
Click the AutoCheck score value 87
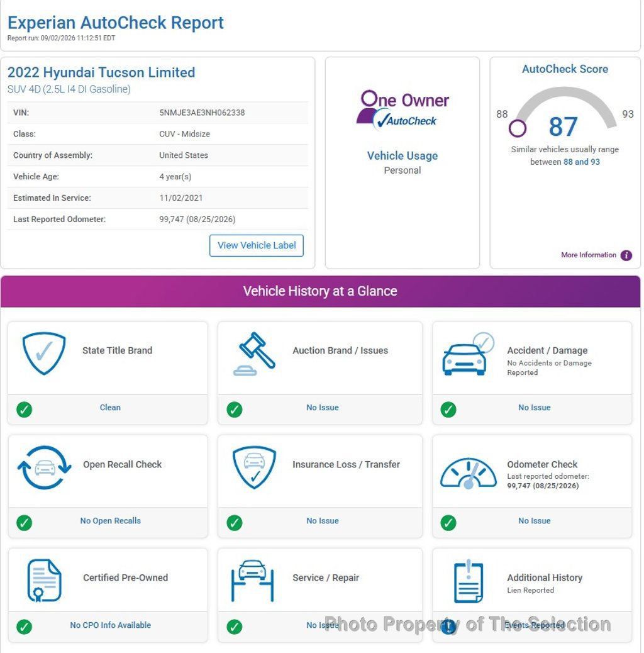click(563, 126)
